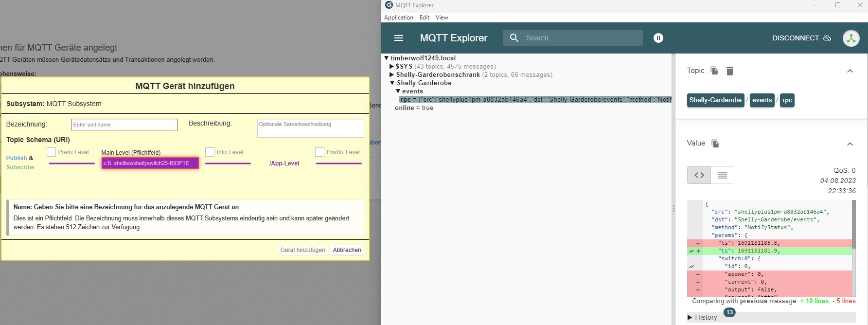Select the rpc topic chip
Image resolution: width=868 pixels, height=325 pixels.
pyautogui.click(x=787, y=100)
